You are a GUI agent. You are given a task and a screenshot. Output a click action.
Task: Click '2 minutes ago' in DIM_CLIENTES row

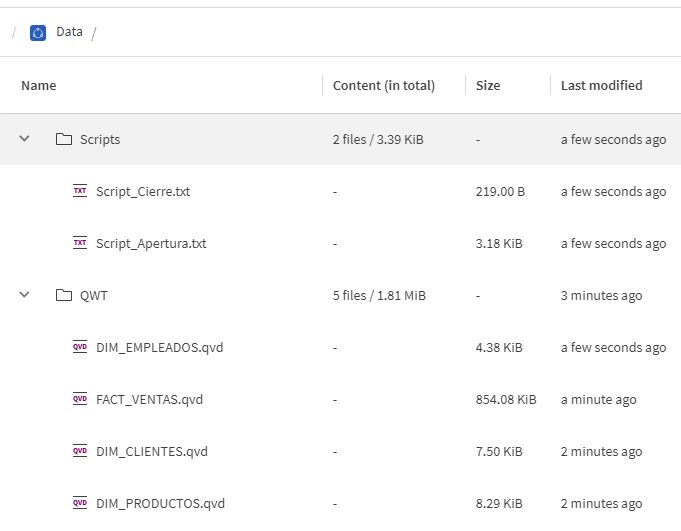click(601, 452)
